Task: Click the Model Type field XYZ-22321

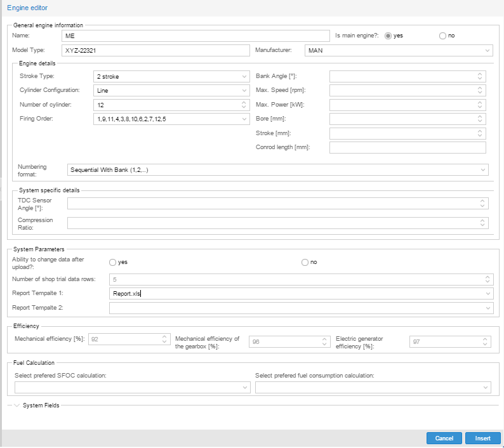Action: coord(156,51)
